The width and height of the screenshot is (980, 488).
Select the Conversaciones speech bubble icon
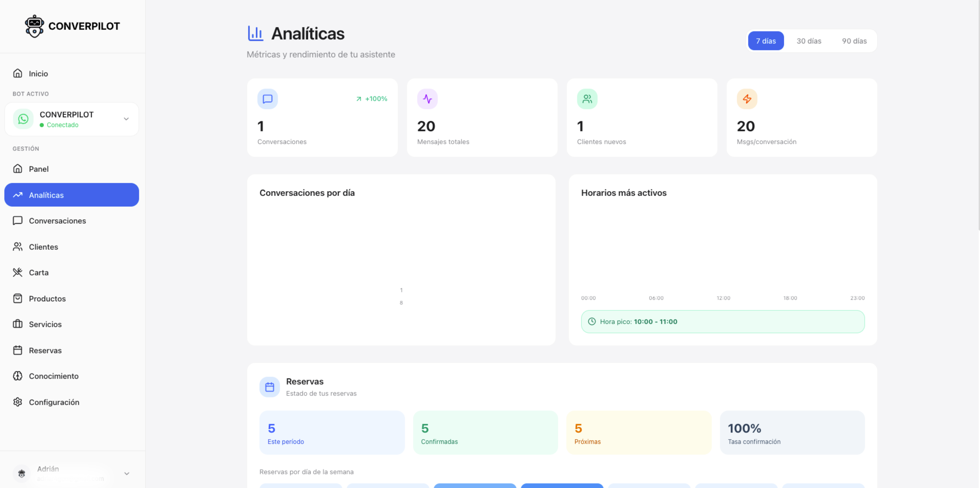(x=18, y=221)
